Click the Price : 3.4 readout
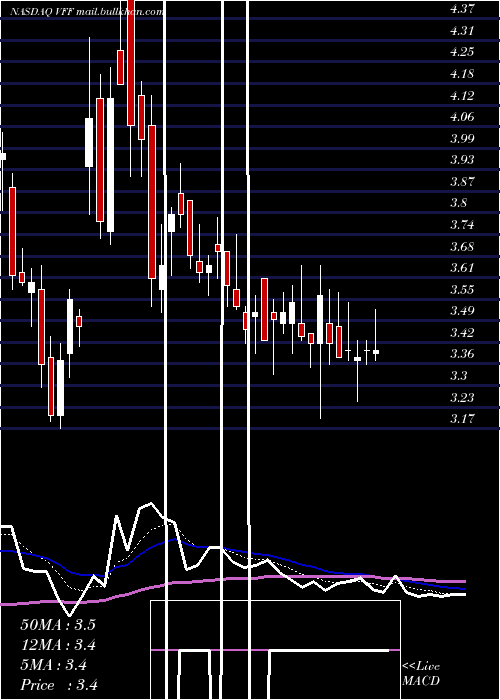500x700 pixels. [x=59, y=685]
